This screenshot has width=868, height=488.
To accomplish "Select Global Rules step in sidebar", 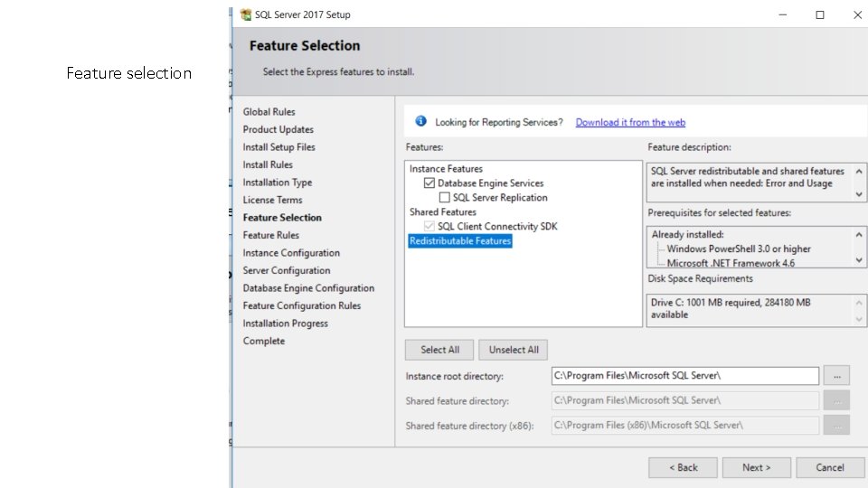I will pyautogui.click(x=269, y=112).
